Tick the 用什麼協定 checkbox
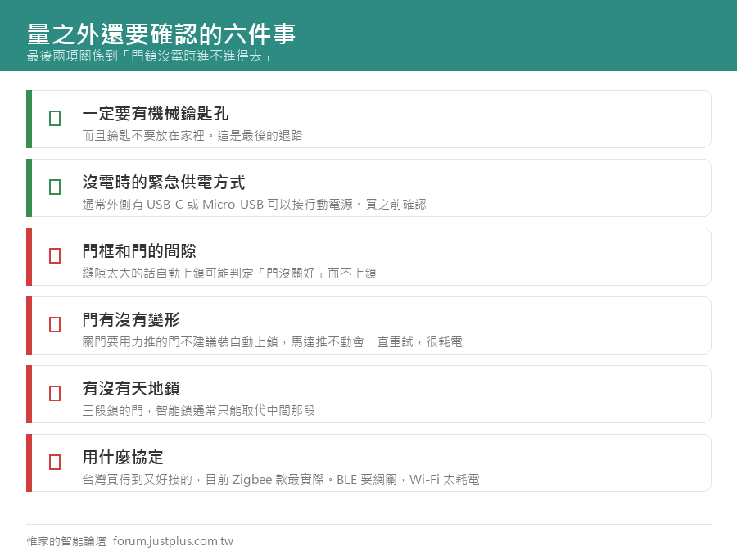Image resolution: width=737 pixels, height=560 pixels. click(55, 462)
